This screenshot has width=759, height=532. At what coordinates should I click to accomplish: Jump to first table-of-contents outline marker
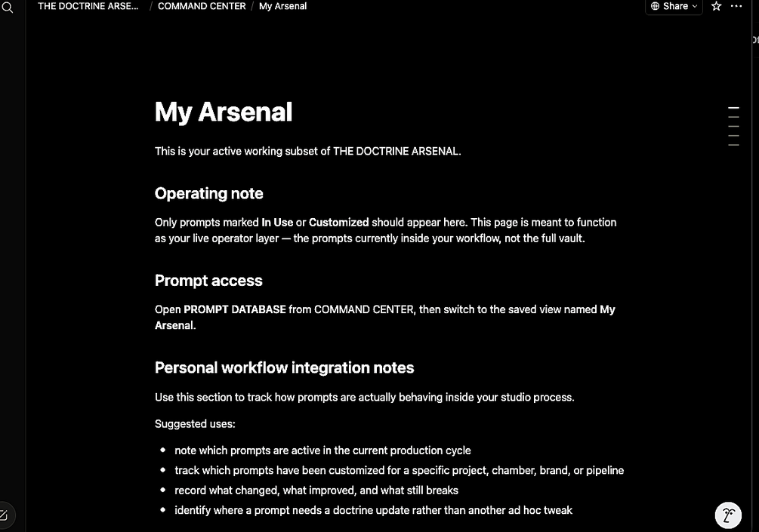(734, 108)
